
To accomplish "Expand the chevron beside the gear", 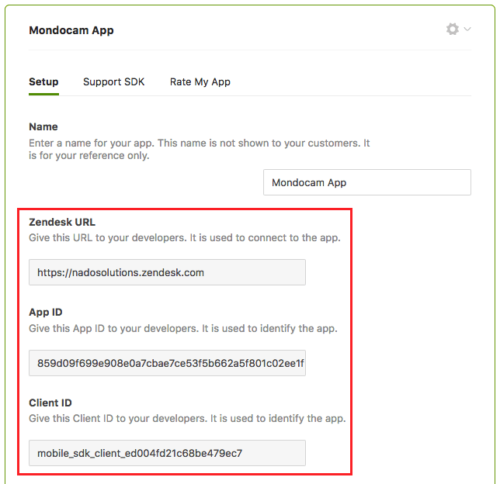I will pos(467,29).
